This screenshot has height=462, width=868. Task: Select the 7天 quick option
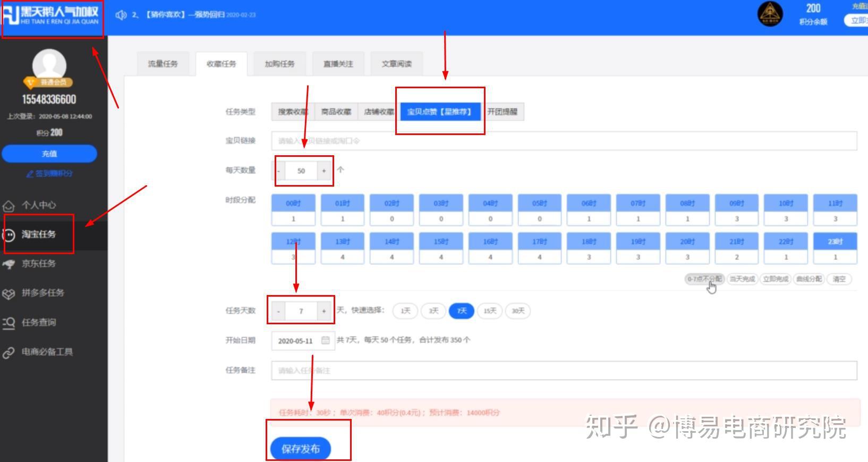(x=462, y=311)
